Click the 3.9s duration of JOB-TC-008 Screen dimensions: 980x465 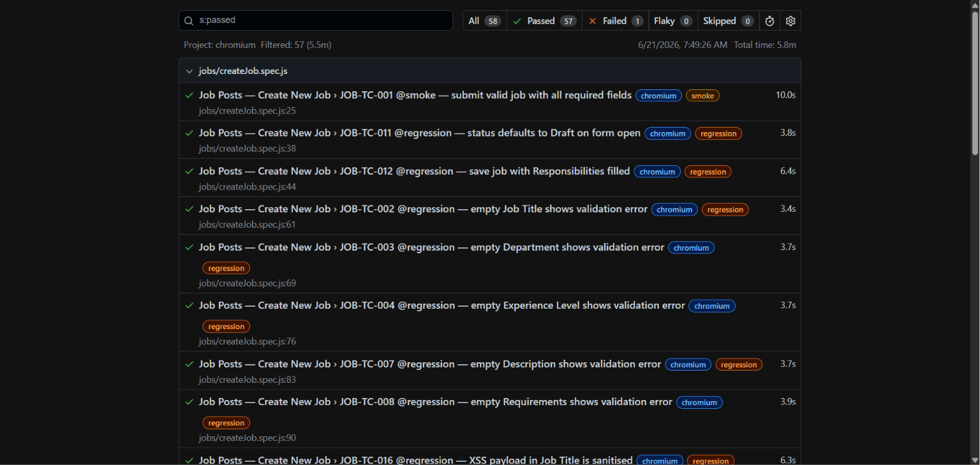pyautogui.click(x=788, y=402)
